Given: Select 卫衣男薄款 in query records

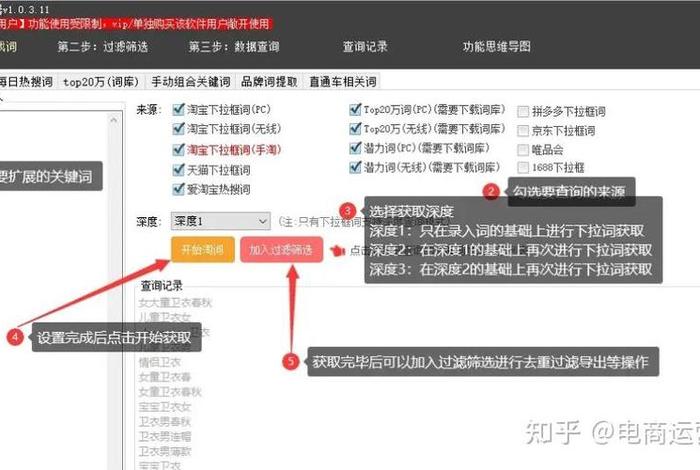Looking at the screenshot, I should [165, 451].
